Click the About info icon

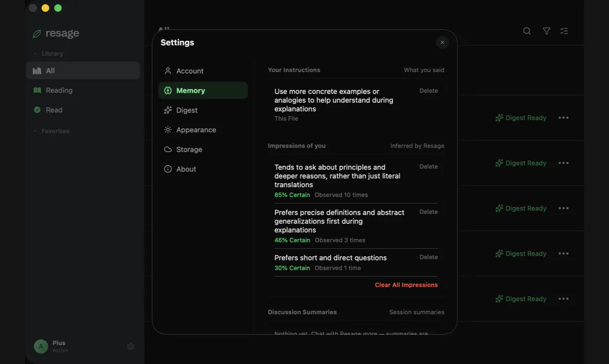[x=168, y=169]
